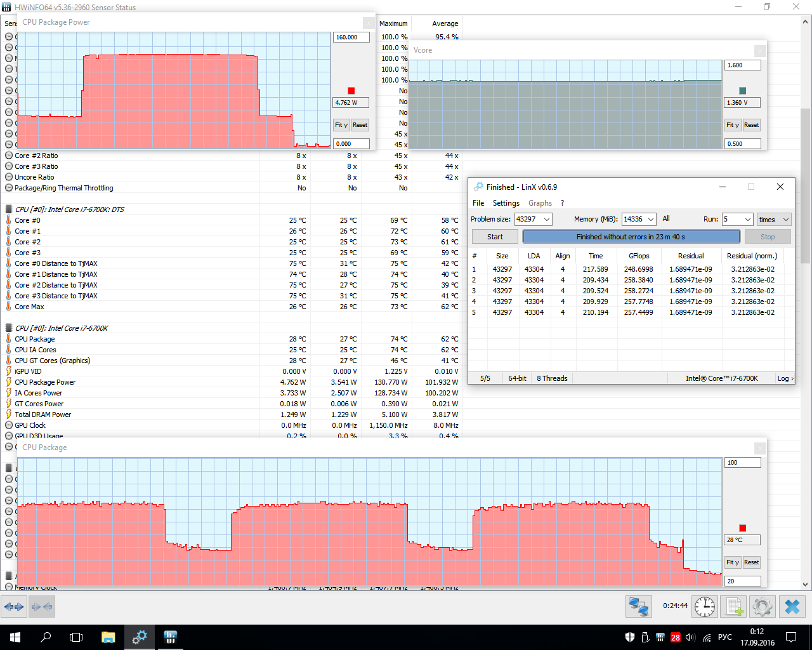Viewport: 812px width, 650px height.
Task: Start logging with the sheet-plus icon
Action: point(734,607)
